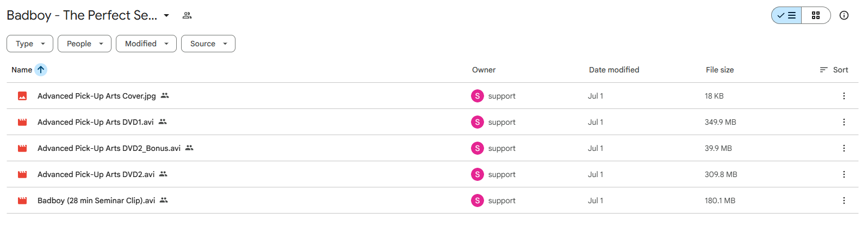Open more actions for Advanced Pick-Up Arts DVD2_Bonus.avi
The image size is (868, 225).
tap(844, 148)
